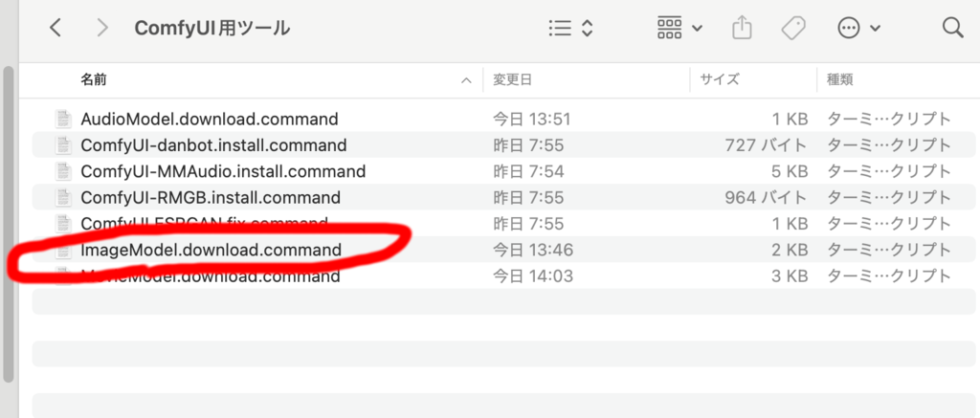The height and width of the screenshot is (418, 980).
Task: Sort by 種類 column header
Action: pos(840,79)
